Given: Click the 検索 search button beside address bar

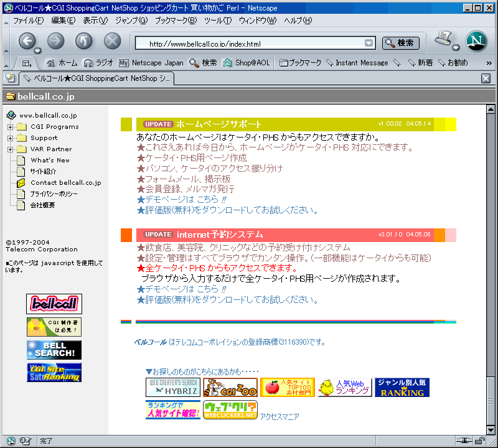Looking at the screenshot, I should (x=400, y=43).
